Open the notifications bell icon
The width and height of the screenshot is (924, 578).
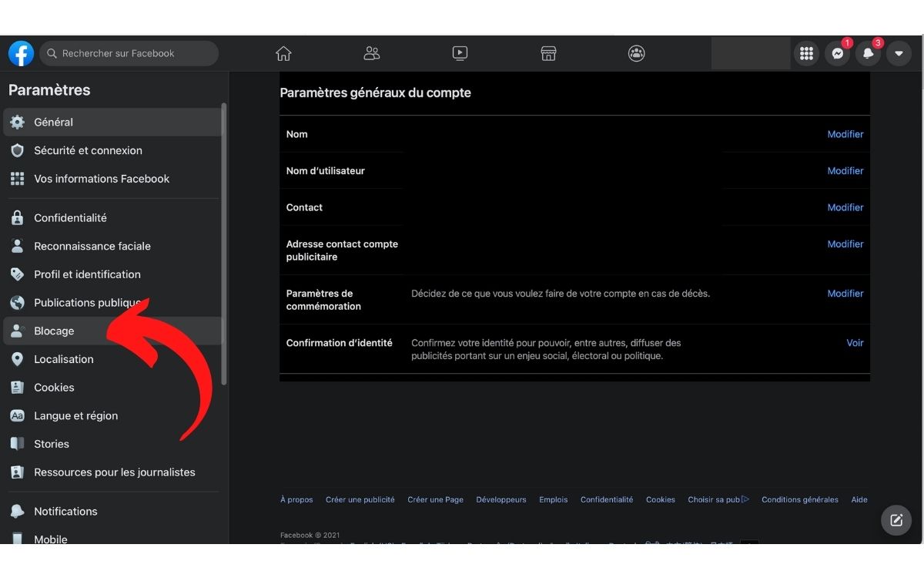(x=868, y=54)
